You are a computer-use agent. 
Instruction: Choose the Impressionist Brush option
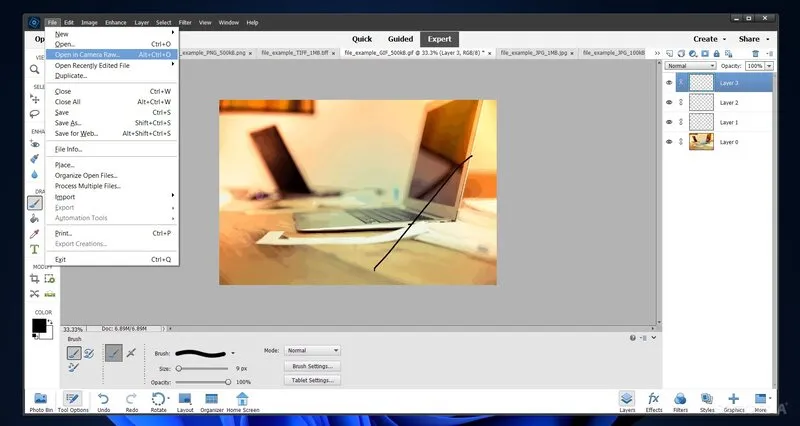point(89,353)
